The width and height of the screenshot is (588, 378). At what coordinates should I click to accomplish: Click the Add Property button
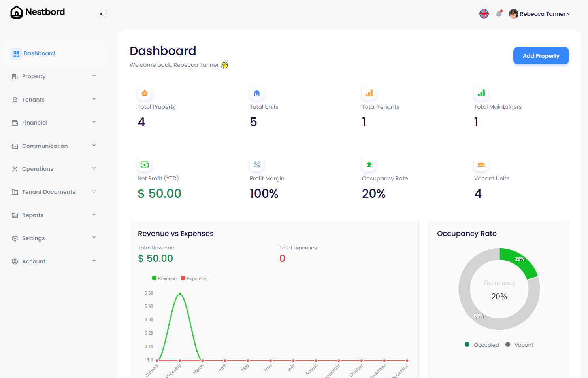coord(541,56)
